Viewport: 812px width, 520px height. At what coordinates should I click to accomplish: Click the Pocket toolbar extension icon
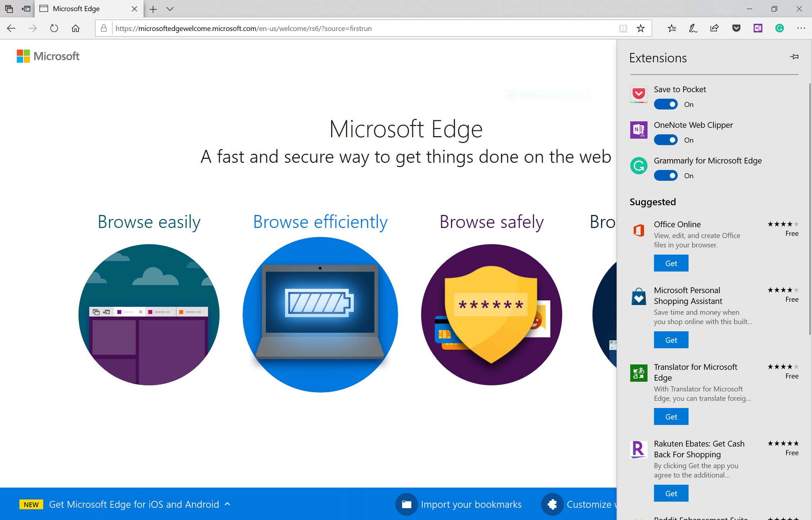coord(736,28)
